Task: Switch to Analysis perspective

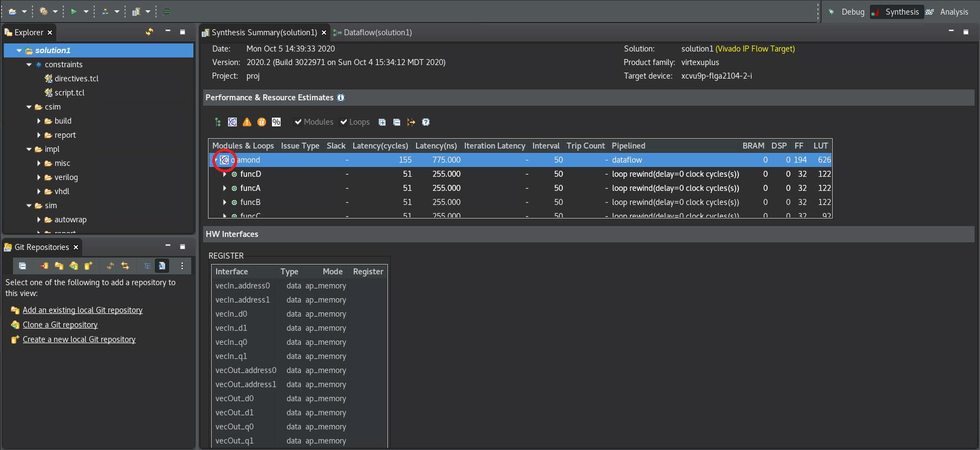Action: click(947, 12)
